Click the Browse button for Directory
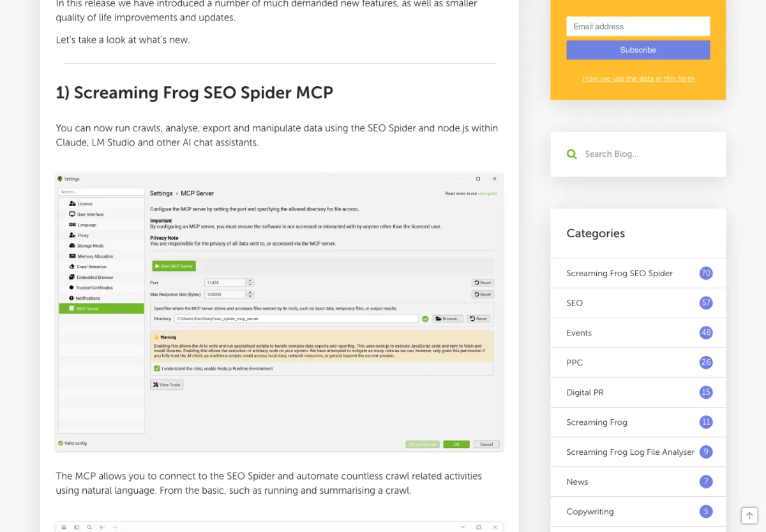766x532 pixels. tap(447, 318)
